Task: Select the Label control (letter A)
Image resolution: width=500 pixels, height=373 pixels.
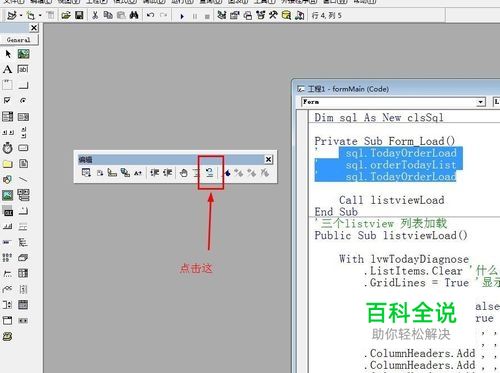Action: point(8,69)
